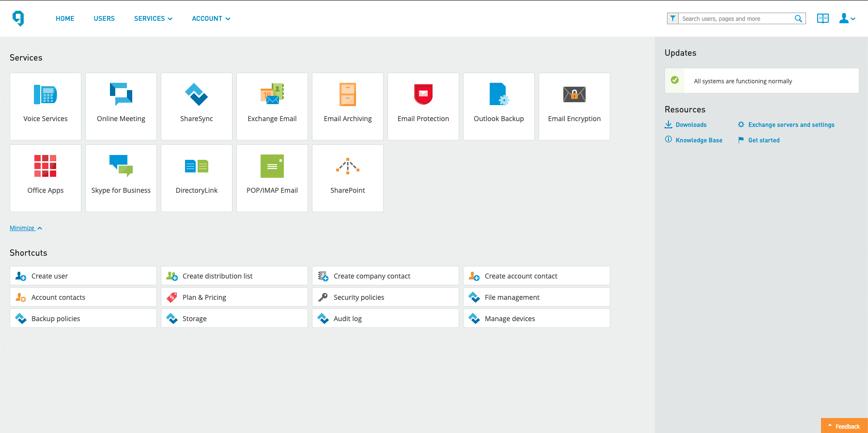Open the ShareSync service tile
The height and width of the screenshot is (433, 868).
click(197, 107)
